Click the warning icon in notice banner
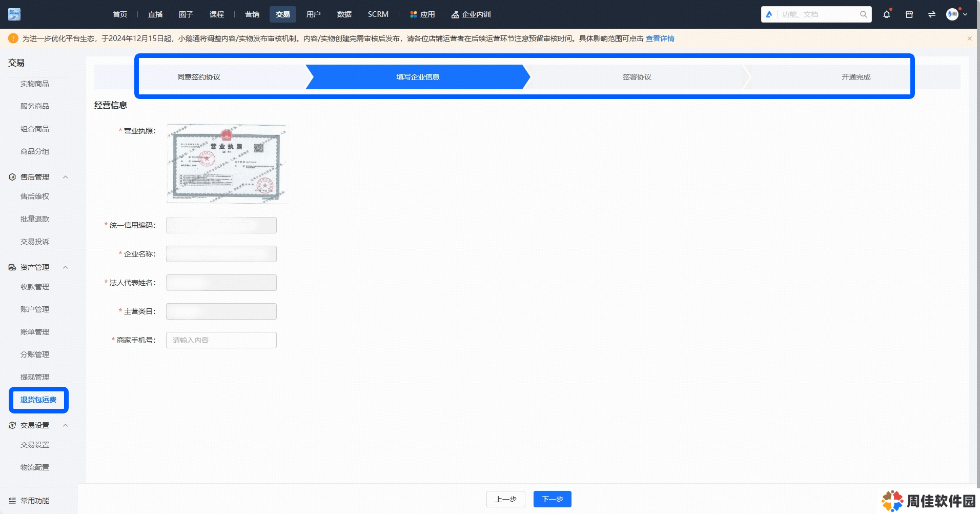This screenshot has height=514, width=980. tap(13, 38)
